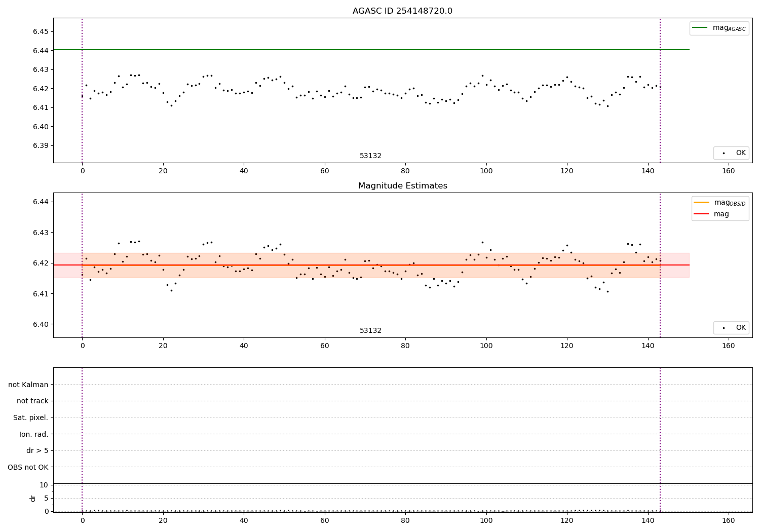Select the 100 x-tick of Magnitude Estimates plot

(x=486, y=346)
